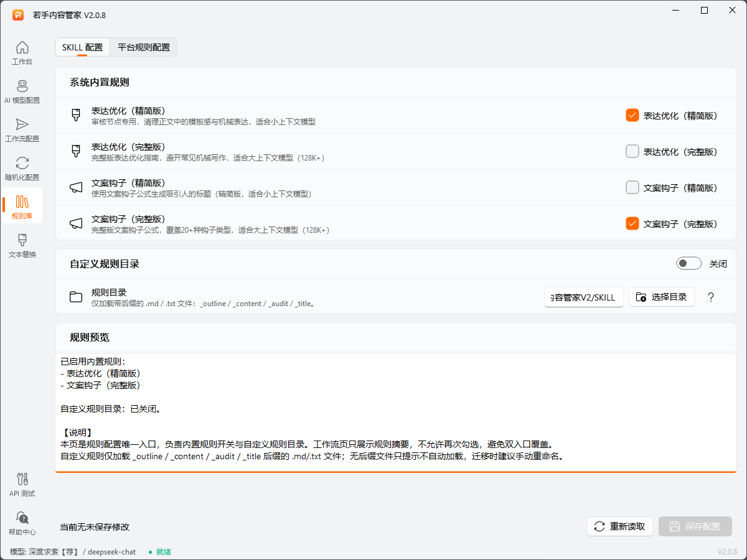The width and height of the screenshot is (747, 560).
Task: Open the 文本替换 panel
Action: (x=22, y=246)
